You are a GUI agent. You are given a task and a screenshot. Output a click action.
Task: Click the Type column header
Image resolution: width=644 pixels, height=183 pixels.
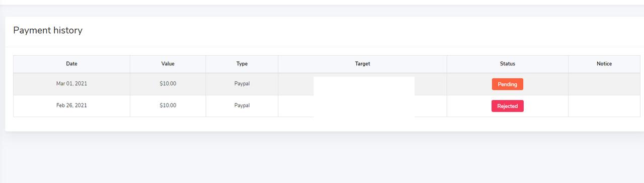point(242,64)
